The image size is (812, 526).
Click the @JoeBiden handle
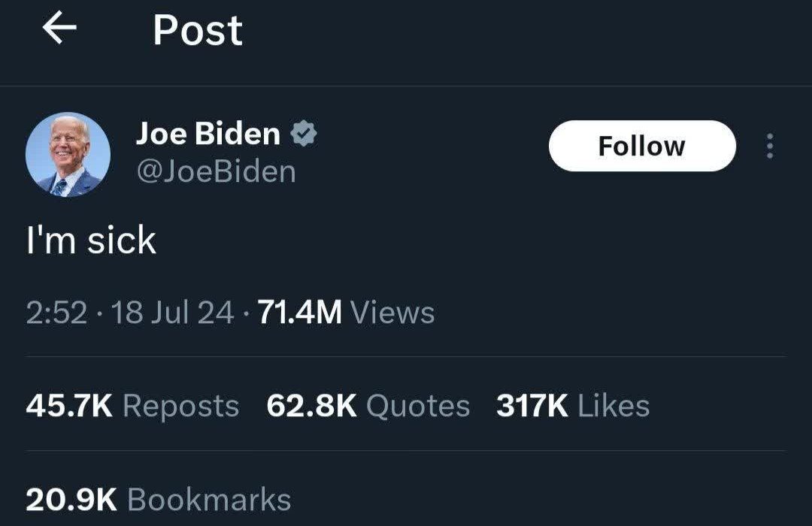216,172
